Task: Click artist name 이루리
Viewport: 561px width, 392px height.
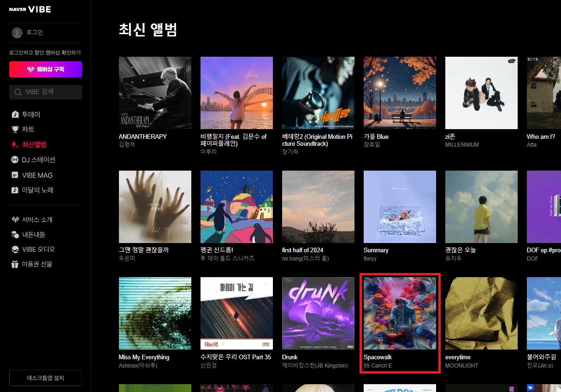Action: point(209,152)
